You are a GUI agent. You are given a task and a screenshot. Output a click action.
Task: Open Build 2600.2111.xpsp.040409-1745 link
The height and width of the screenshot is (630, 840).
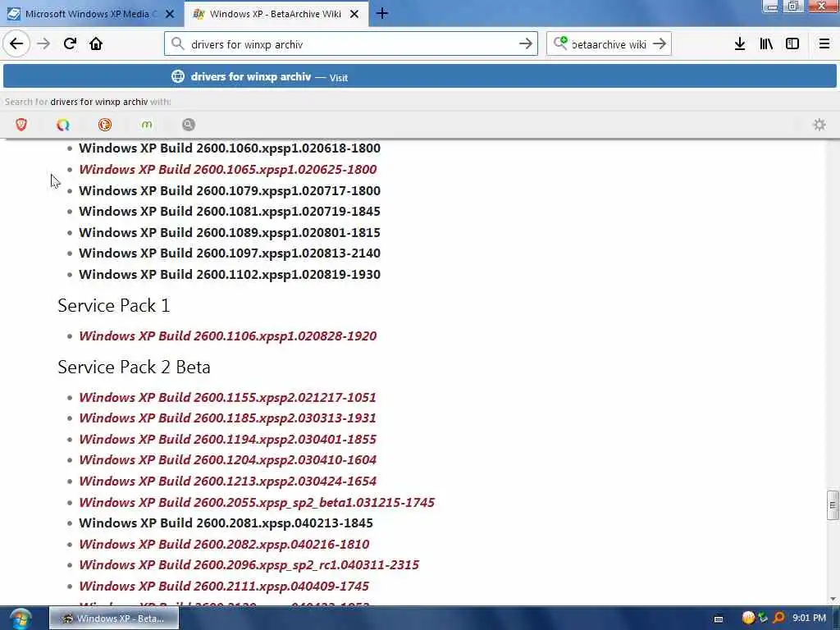click(224, 586)
